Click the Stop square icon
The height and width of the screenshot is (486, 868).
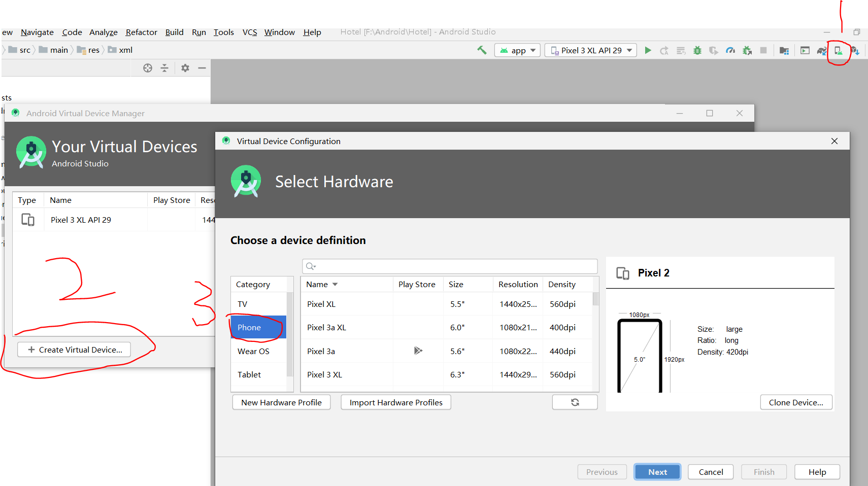763,50
